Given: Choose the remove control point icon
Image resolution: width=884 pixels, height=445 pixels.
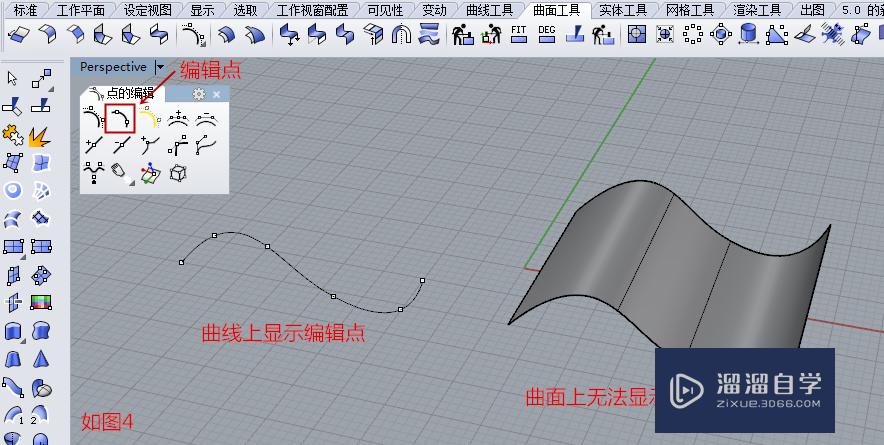Looking at the screenshot, I should pos(206,118).
